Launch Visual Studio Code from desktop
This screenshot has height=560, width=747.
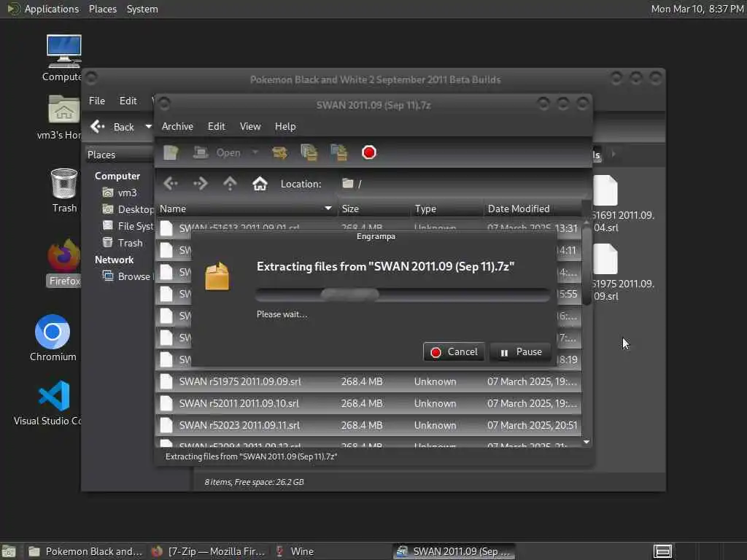[53, 402]
